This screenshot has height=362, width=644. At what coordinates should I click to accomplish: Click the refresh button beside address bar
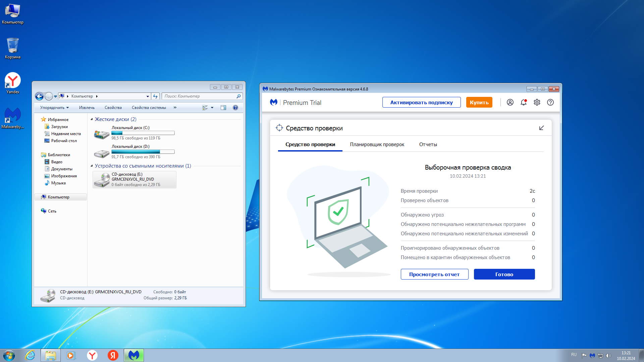(x=155, y=96)
